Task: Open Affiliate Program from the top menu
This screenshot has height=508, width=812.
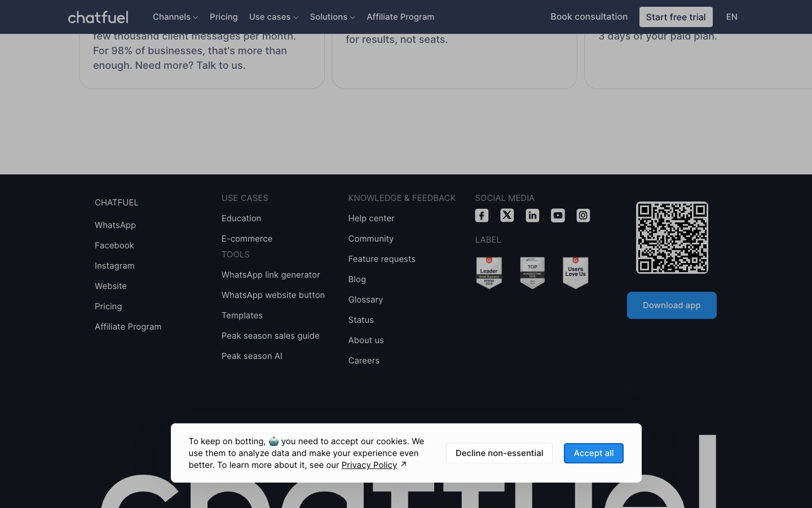Action: point(400,17)
